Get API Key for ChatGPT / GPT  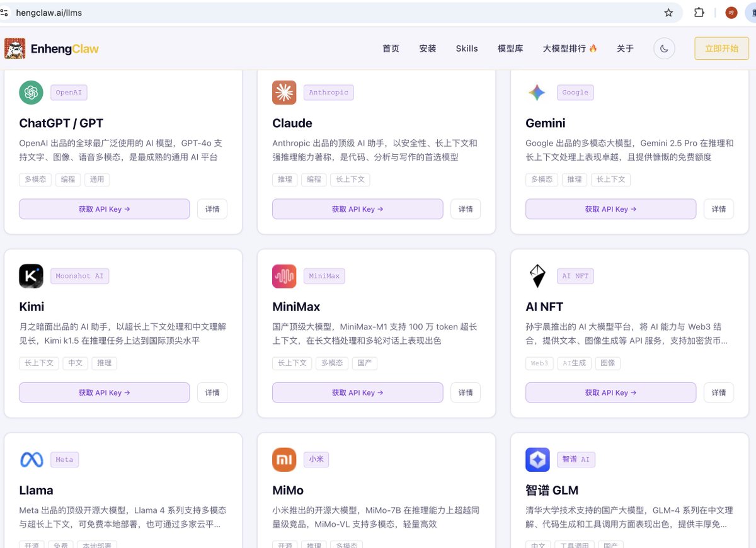(x=104, y=209)
